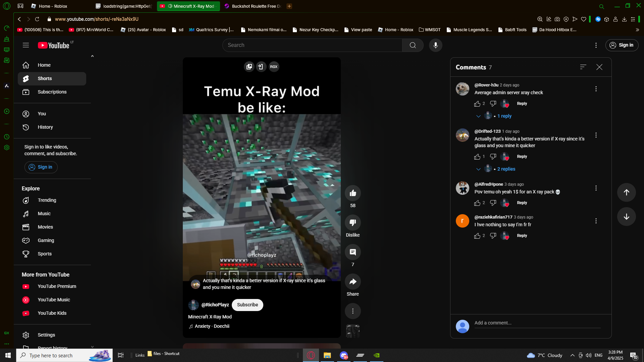Screen dimensions: 644x362
Task: Dislike the Temu X-Ray Mod short
Action: (353, 223)
